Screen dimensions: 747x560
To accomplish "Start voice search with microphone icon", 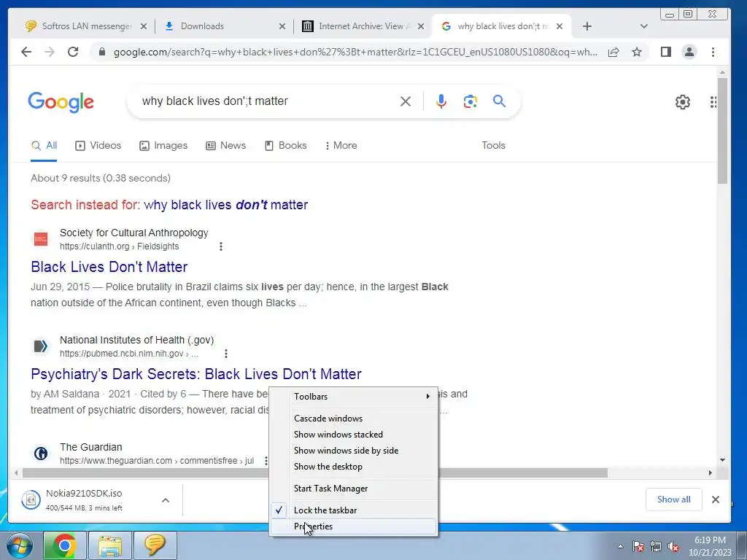I will [441, 101].
